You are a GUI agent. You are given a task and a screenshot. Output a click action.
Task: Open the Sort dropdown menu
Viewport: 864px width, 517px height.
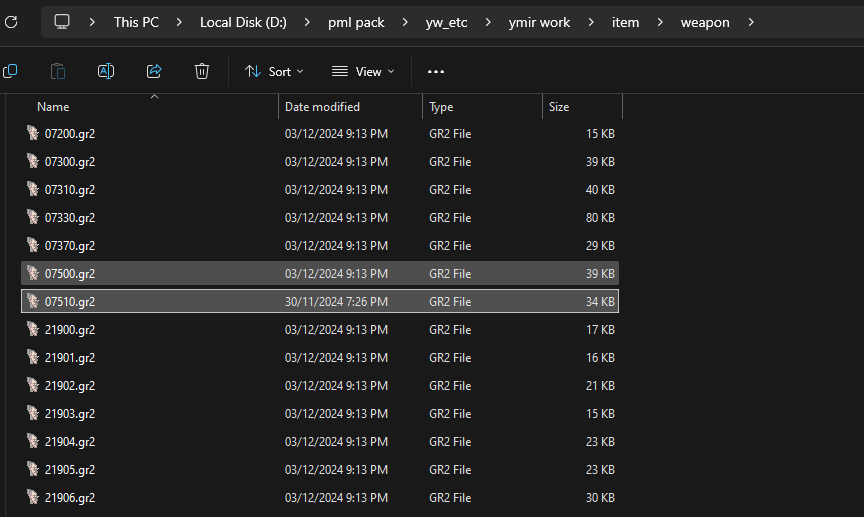coord(274,71)
